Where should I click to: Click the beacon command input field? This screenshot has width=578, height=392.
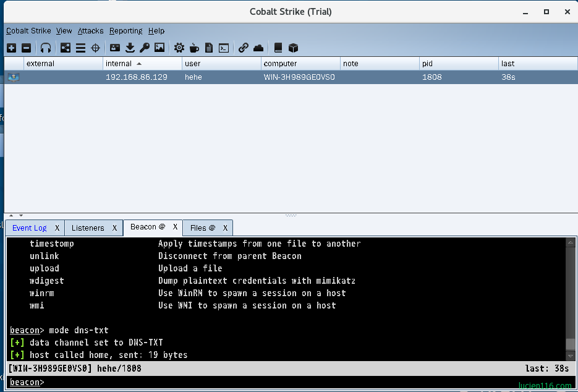coord(291,382)
